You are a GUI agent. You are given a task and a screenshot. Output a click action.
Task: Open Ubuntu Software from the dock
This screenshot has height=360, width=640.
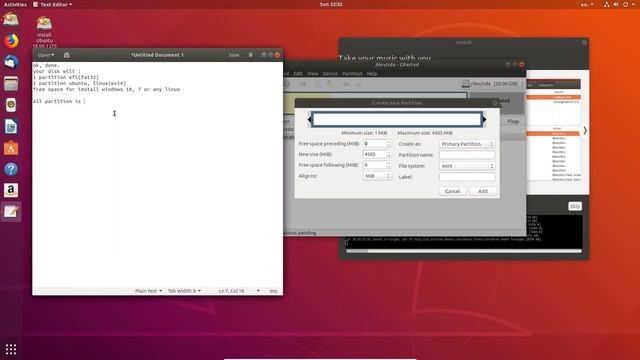[11, 148]
